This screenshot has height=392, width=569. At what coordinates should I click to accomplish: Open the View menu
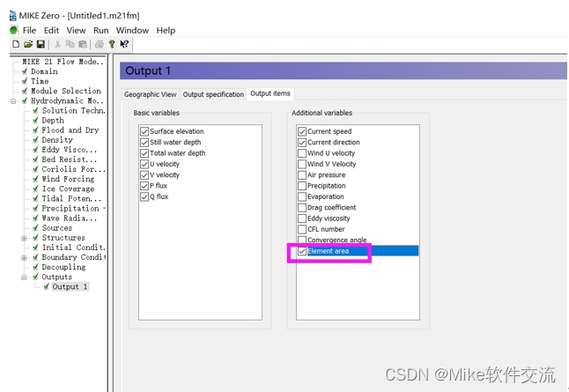pos(76,31)
